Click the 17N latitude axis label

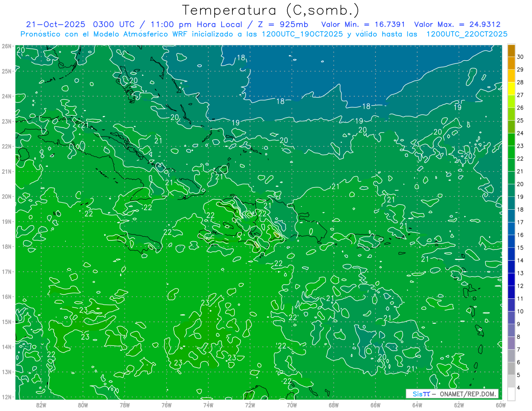click(x=7, y=271)
